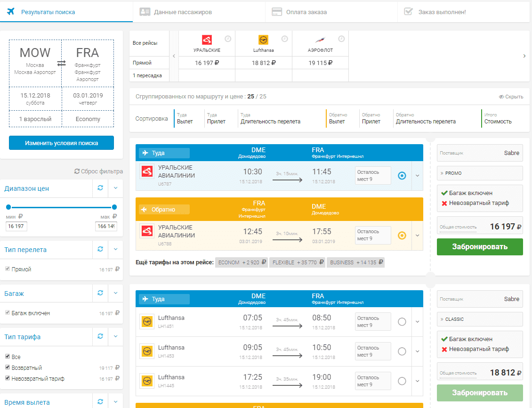Expand details of Lufthansa flight LH1453

(x=417, y=351)
